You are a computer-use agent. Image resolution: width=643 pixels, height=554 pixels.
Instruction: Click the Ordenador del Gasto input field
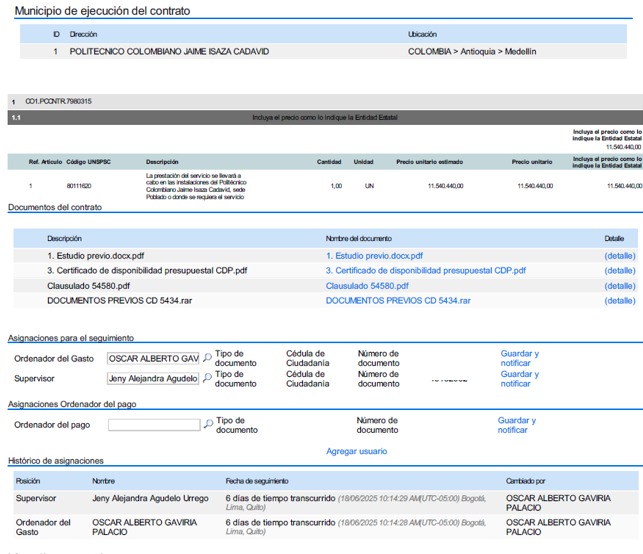[x=154, y=358]
